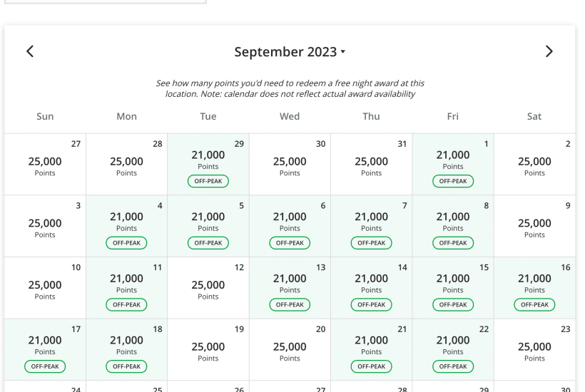
Task: Select September 10 Sunday cell
Action: click(x=45, y=288)
